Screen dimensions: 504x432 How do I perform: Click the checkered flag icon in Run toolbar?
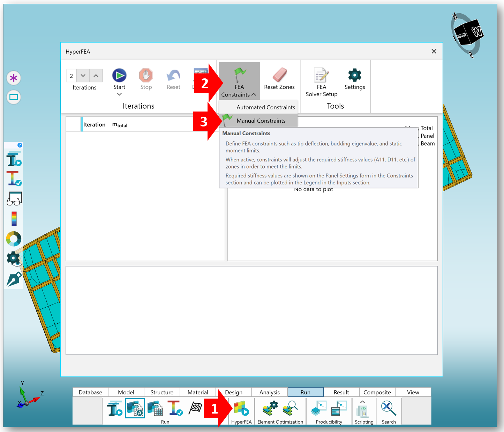[195, 408]
